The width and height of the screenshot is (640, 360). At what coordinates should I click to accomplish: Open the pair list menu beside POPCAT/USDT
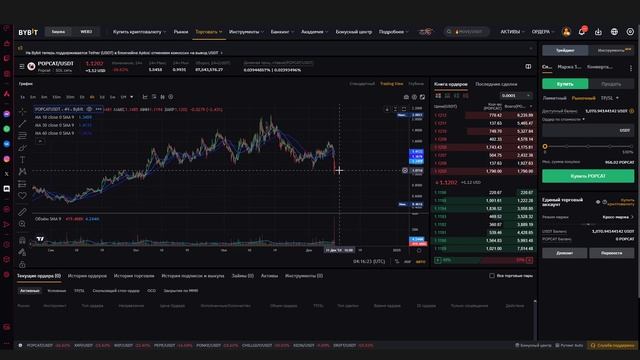(22, 66)
